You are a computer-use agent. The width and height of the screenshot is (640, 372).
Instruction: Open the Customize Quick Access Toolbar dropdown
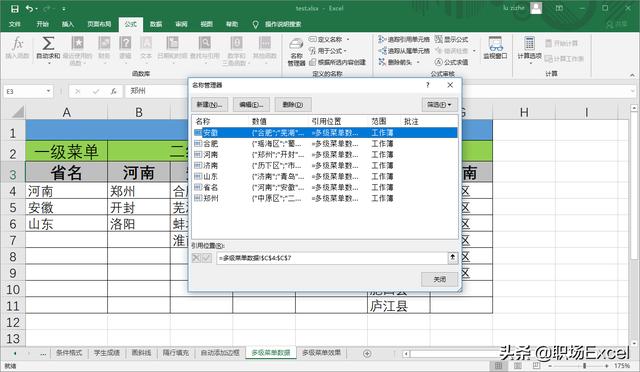click(x=64, y=9)
